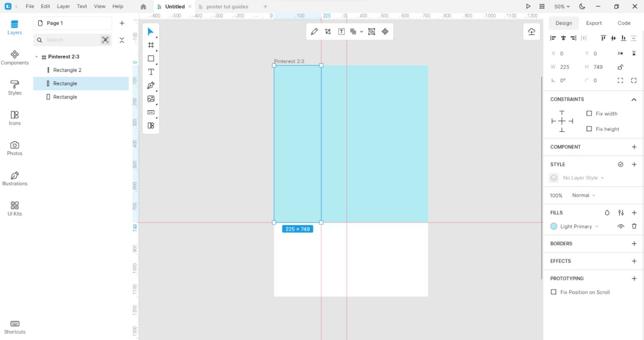Select the Frame (artboard) tool

pyautogui.click(x=151, y=45)
